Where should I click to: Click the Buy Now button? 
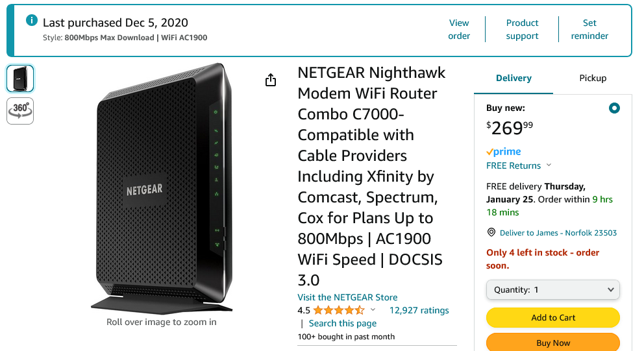[553, 343]
